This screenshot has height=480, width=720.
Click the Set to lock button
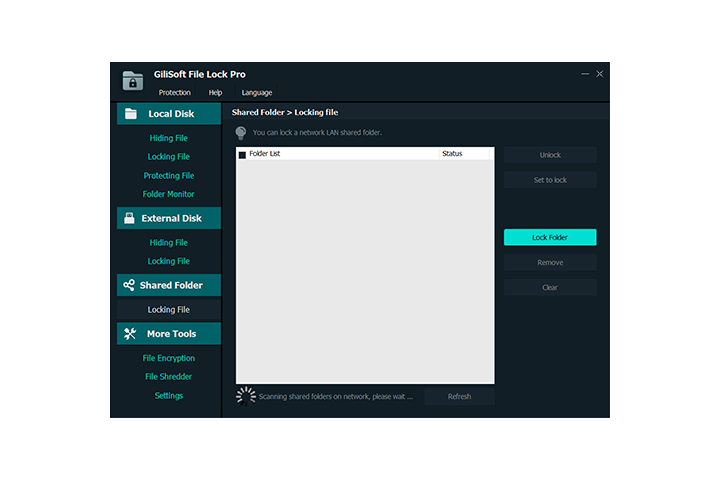(x=550, y=180)
